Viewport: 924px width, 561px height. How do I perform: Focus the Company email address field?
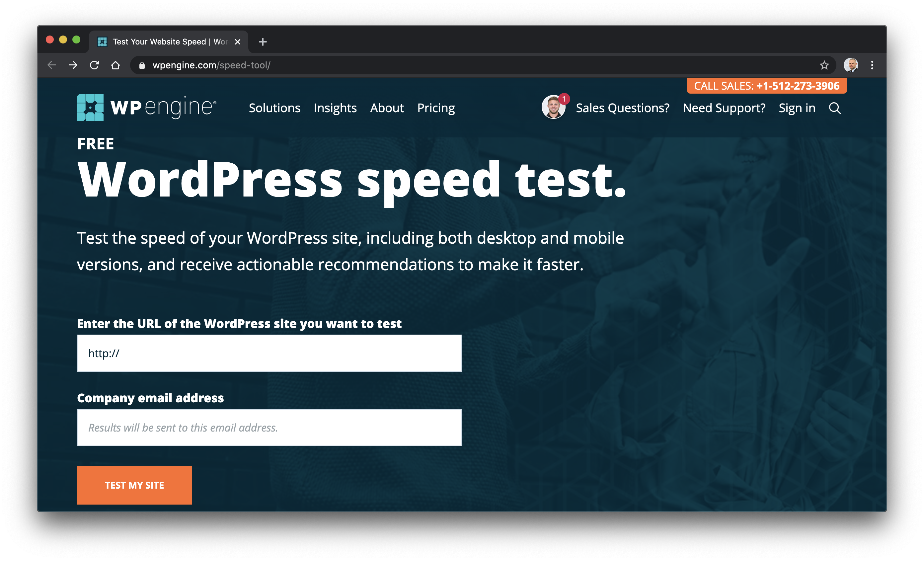(x=269, y=428)
